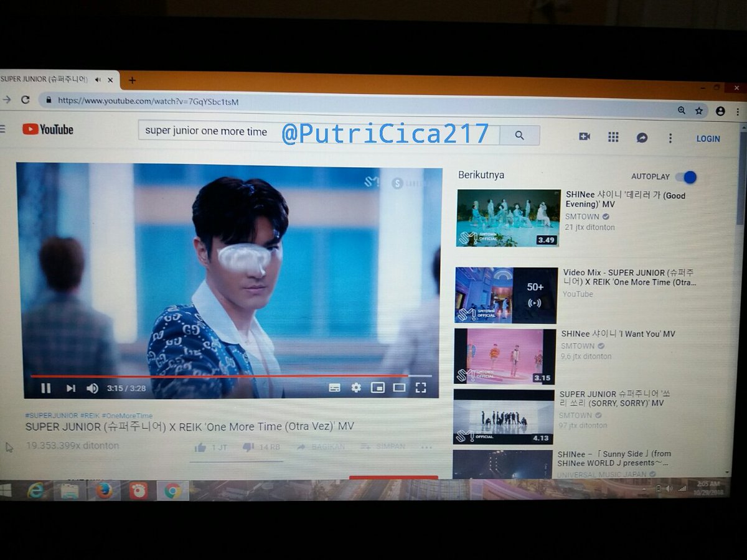Click the browser reload button
Viewport: 747px width, 560px height.
[25, 100]
